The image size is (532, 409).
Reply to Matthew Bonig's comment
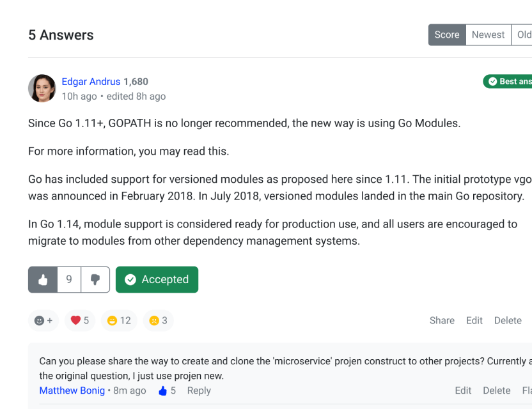click(199, 390)
